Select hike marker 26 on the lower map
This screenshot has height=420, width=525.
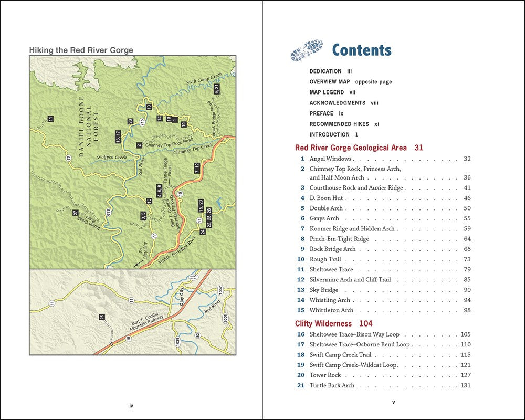click(102, 317)
